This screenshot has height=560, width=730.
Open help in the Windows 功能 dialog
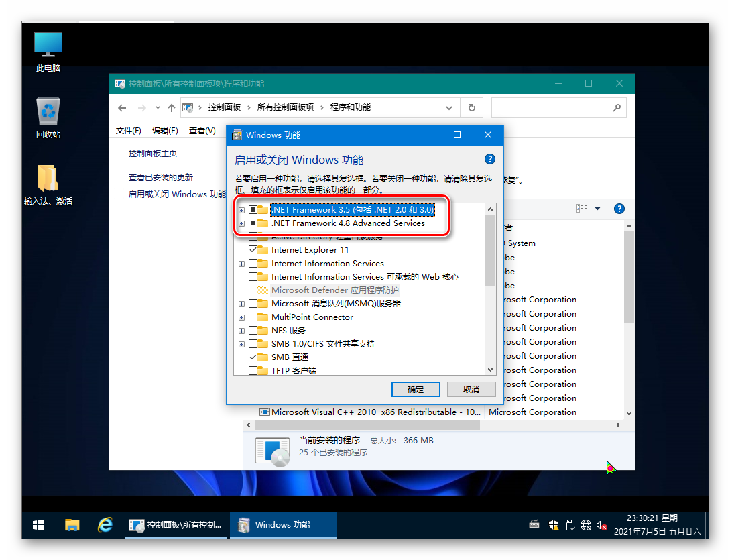tap(490, 160)
